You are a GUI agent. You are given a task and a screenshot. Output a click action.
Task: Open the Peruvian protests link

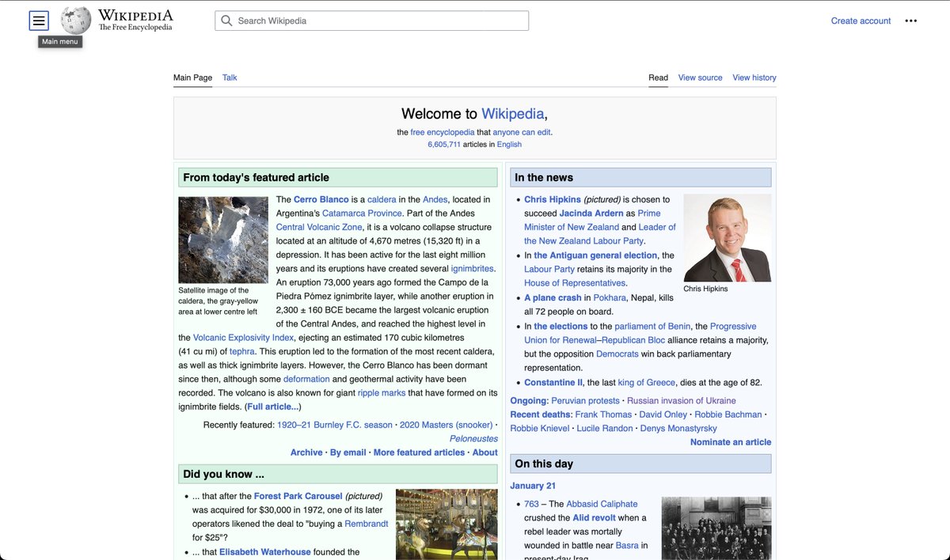pyautogui.click(x=585, y=400)
